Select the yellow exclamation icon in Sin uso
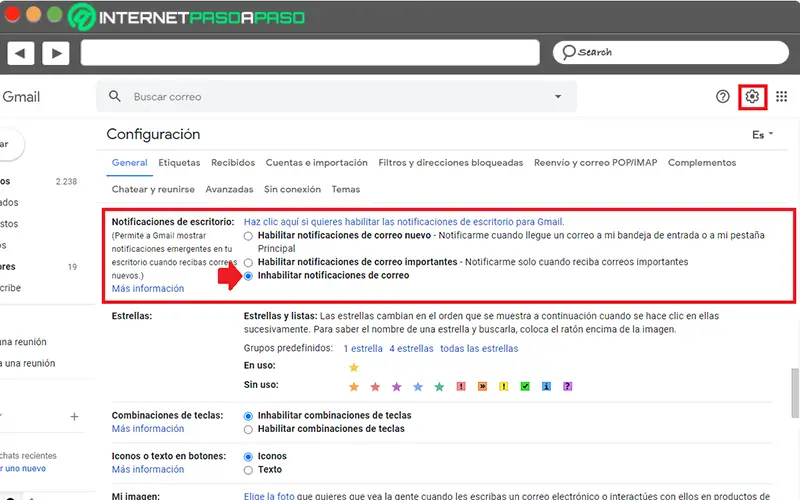 [x=504, y=386]
